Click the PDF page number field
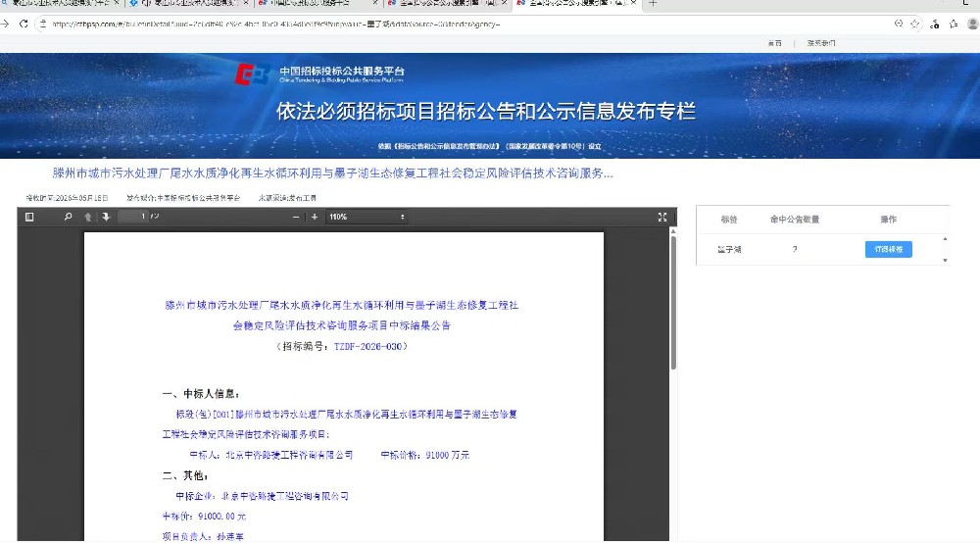980x543 pixels. click(x=133, y=217)
